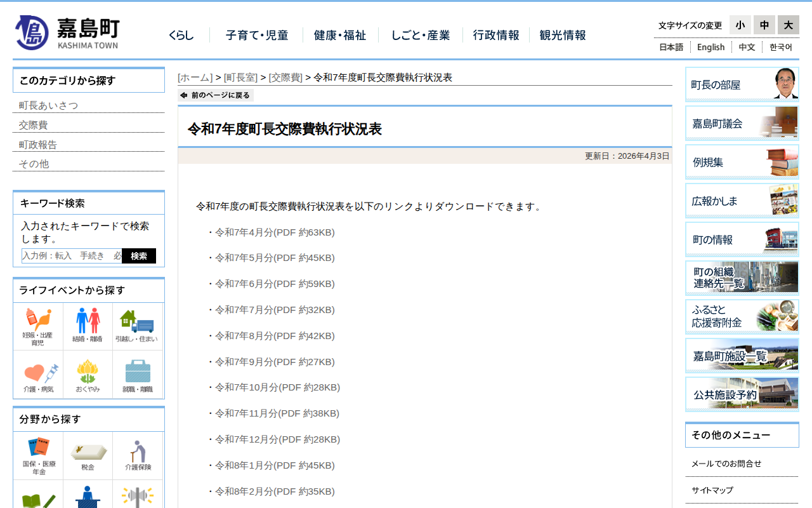
Task: Open the 行政情報 navigation menu
Action: click(495, 36)
